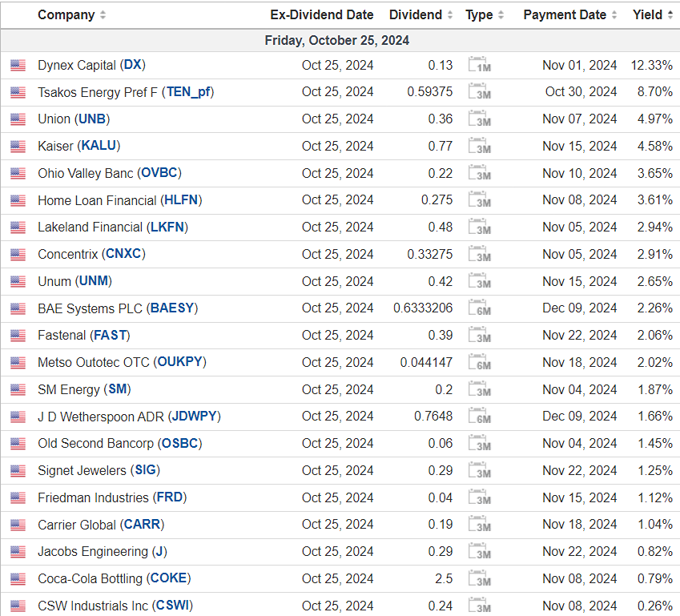This screenshot has width=680, height=616.
Task: Click the 6M icon for Metso Outotec OTC
Action: [479, 363]
